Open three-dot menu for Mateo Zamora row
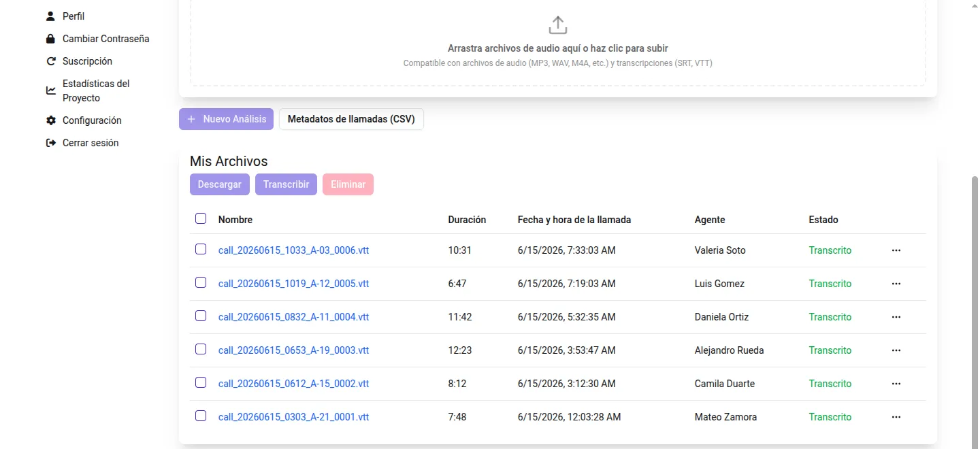Image resolution: width=980 pixels, height=449 pixels. 896,417
